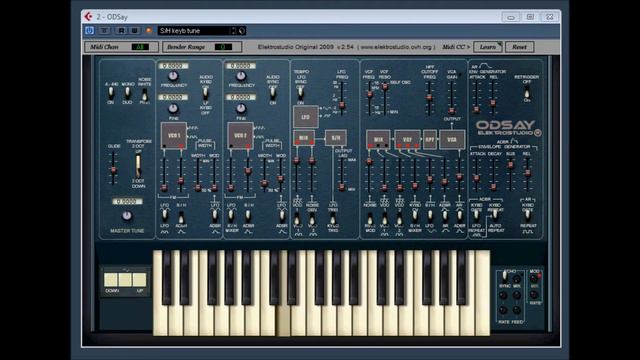Viewport: 640px width, 360px height.
Task: Toggle the Mono/Duo switch
Action: (x=127, y=93)
